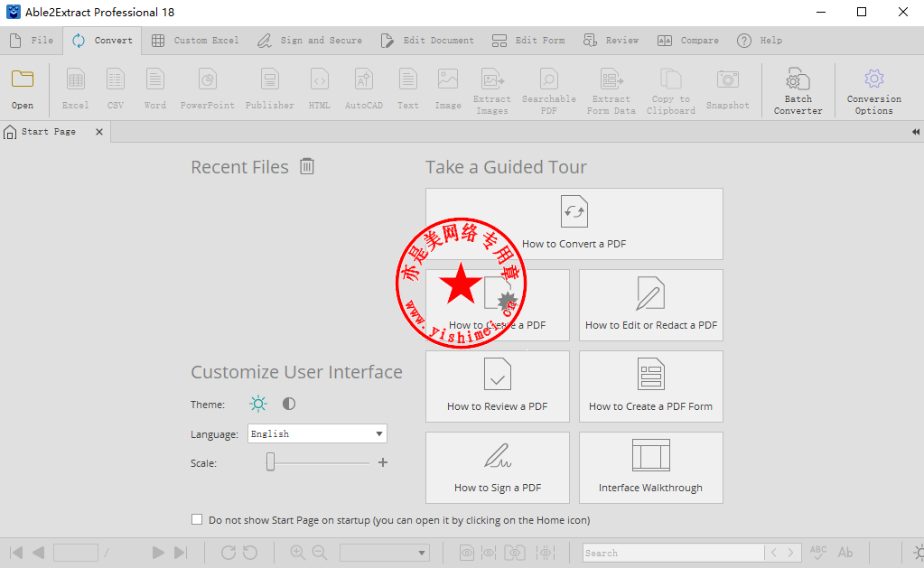Use the Copy to Clipboard tool
Screen dimensions: 924x568
point(670,91)
